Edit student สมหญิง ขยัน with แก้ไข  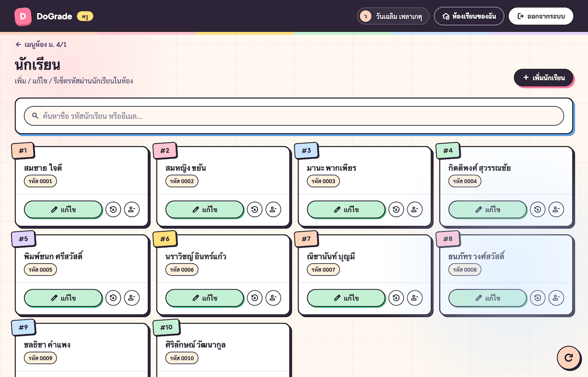pos(204,210)
